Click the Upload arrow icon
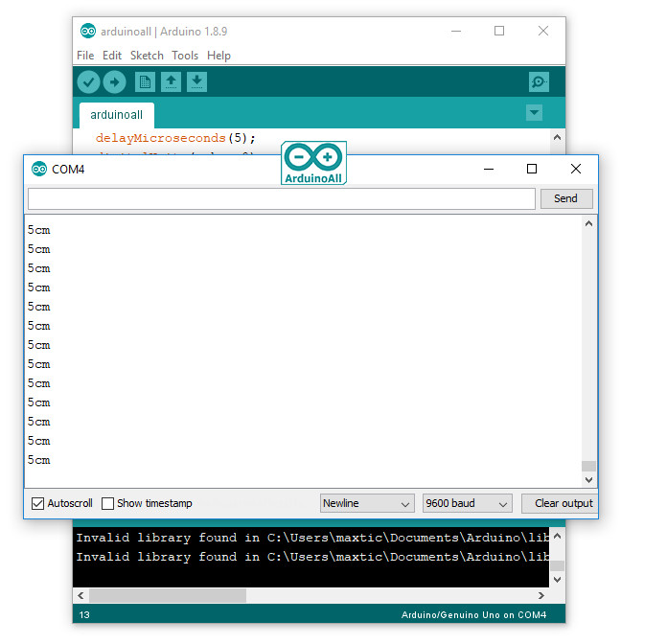Image resolution: width=667 pixels, height=644 pixels. 114,81
